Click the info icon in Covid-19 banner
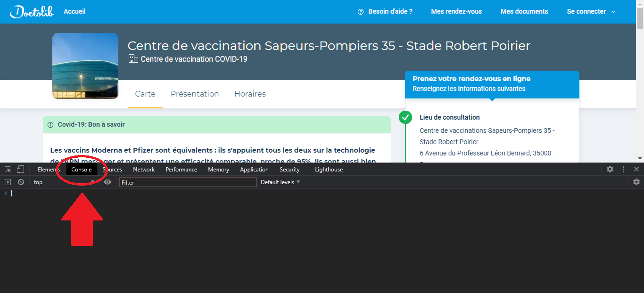Image resolution: width=644 pixels, height=293 pixels. pos(50,125)
